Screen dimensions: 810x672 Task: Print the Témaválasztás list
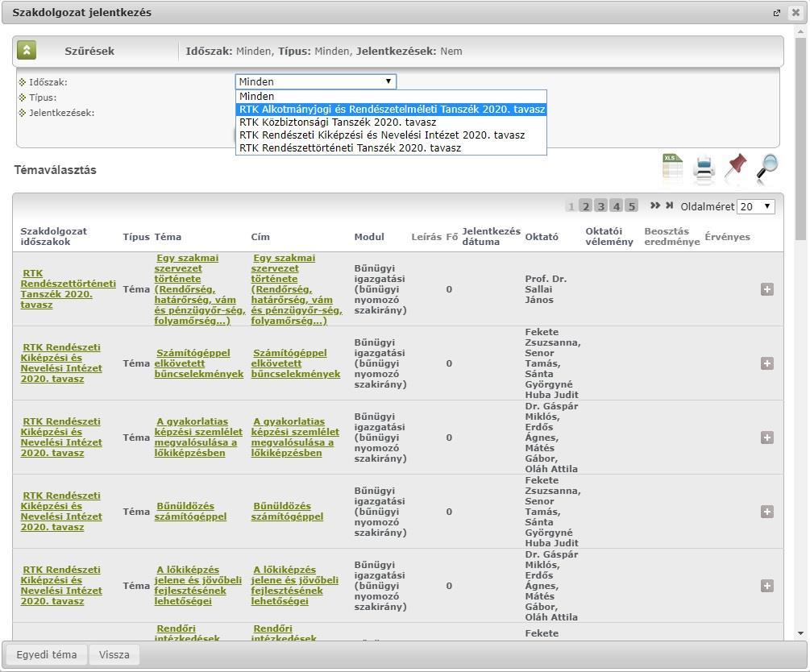coord(704,168)
